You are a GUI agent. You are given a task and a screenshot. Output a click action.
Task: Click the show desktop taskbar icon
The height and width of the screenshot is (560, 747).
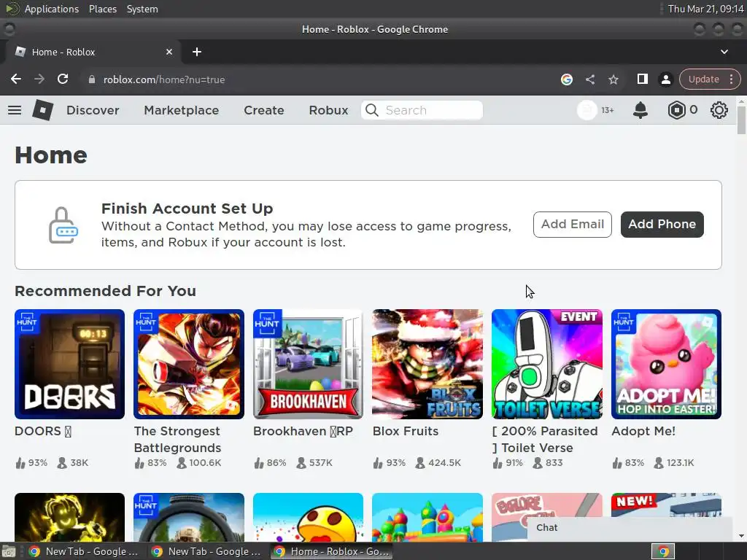click(x=9, y=551)
